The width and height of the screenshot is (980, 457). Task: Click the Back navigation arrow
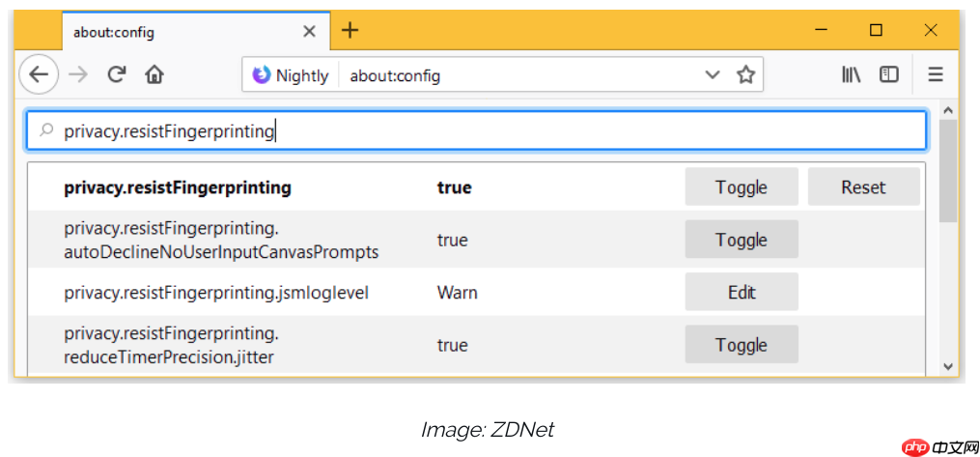coord(38,74)
